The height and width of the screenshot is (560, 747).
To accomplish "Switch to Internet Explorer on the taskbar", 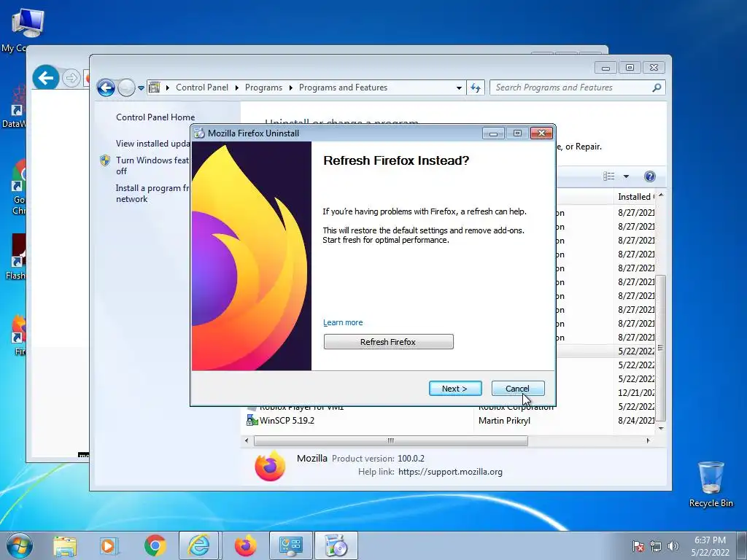I will [x=198, y=545].
